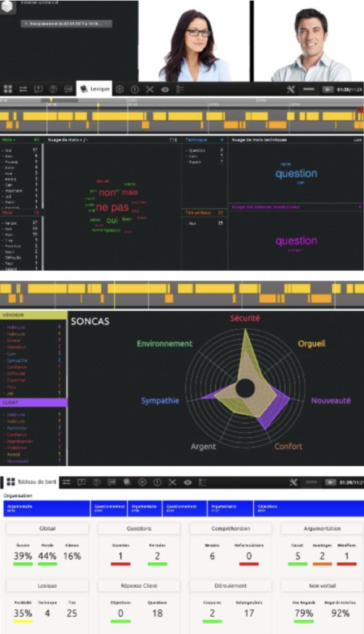Viewport: 364px width, 634px height.
Task: Select the crossed scissors icon in top toolbar
Action: click(x=150, y=89)
